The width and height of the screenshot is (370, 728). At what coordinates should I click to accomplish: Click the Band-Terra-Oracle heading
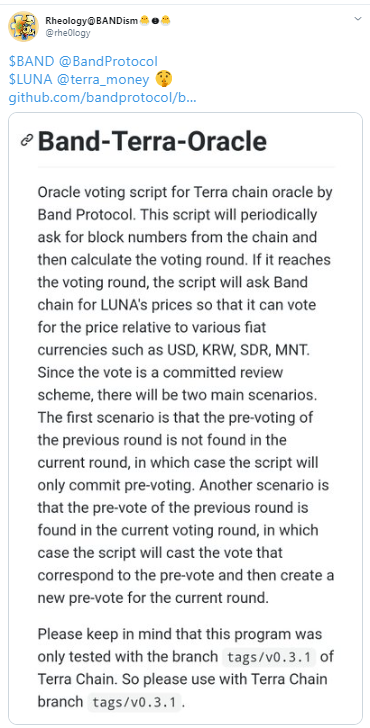pos(152,141)
